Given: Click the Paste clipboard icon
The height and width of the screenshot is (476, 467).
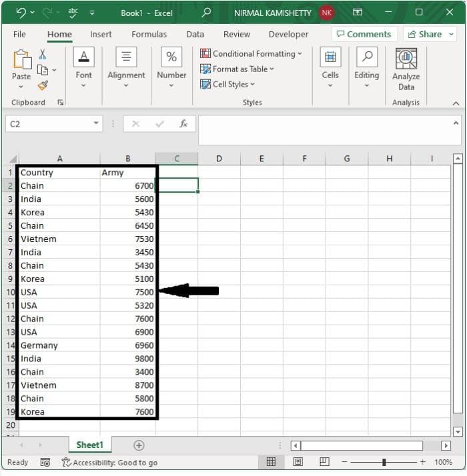Looking at the screenshot, I should tap(22, 59).
